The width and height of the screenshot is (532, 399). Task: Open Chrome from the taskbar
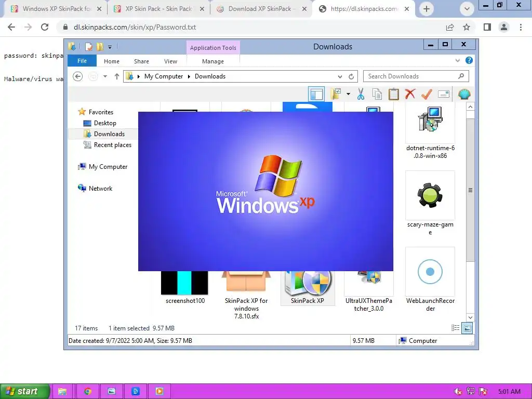click(x=87, y=391)
